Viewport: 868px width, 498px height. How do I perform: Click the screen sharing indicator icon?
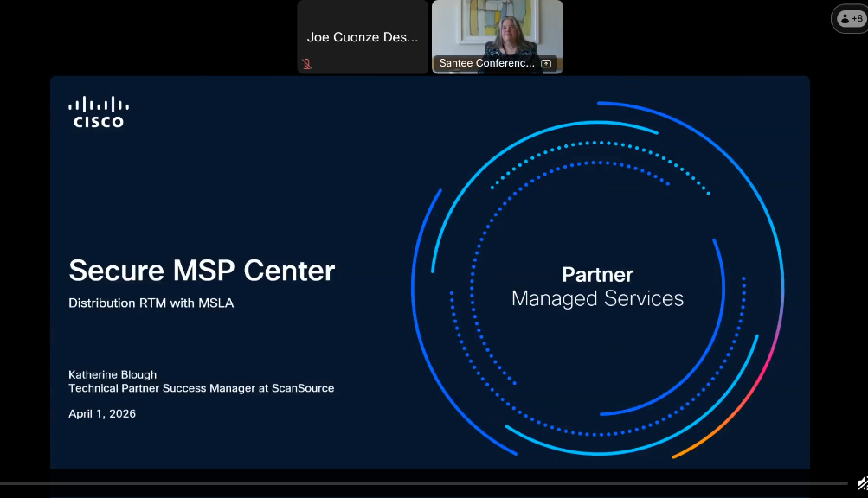tap(546, 64)
